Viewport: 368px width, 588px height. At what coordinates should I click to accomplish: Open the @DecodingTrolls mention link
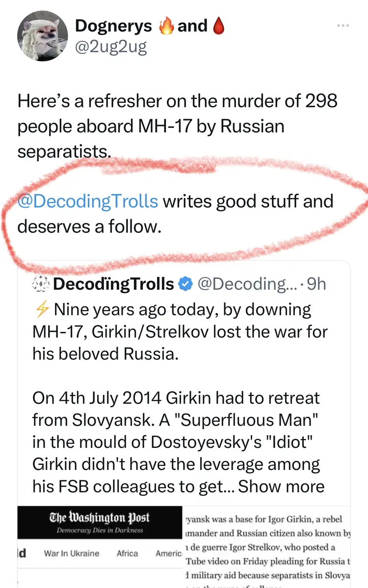88,201
